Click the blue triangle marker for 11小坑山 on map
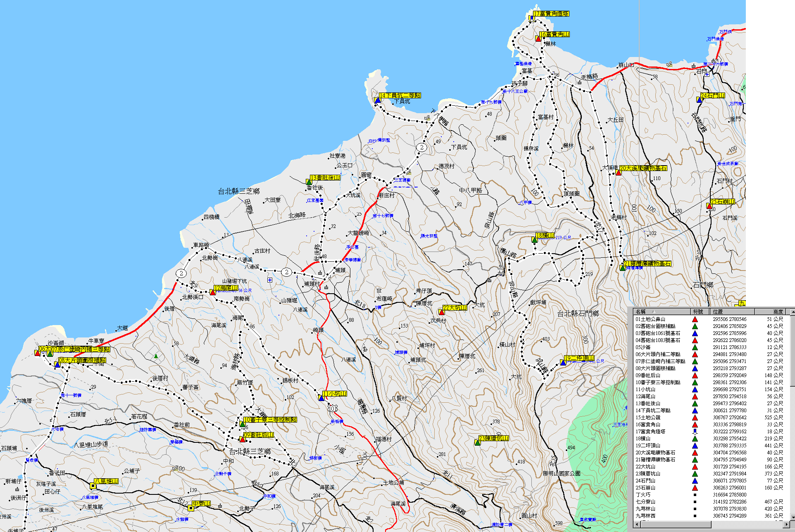 321,398
